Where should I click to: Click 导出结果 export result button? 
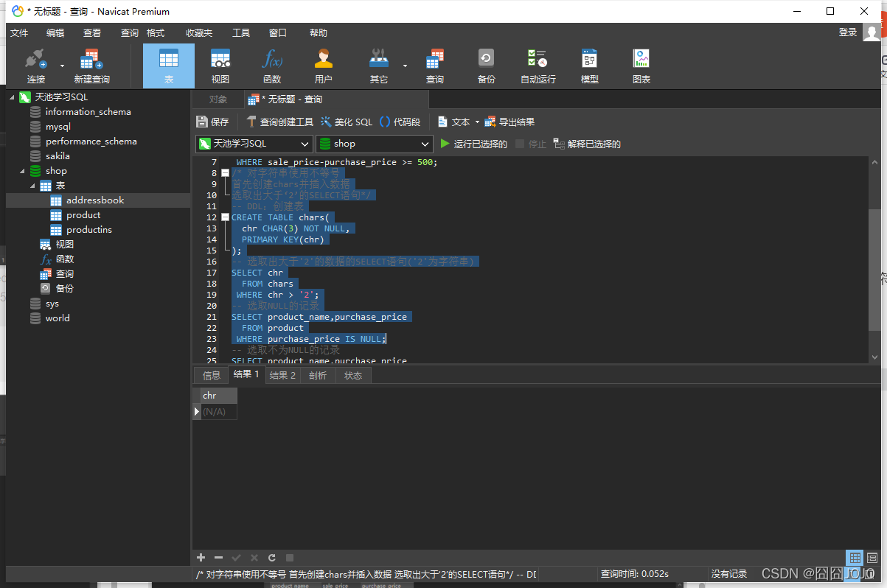tap(509, 122)
